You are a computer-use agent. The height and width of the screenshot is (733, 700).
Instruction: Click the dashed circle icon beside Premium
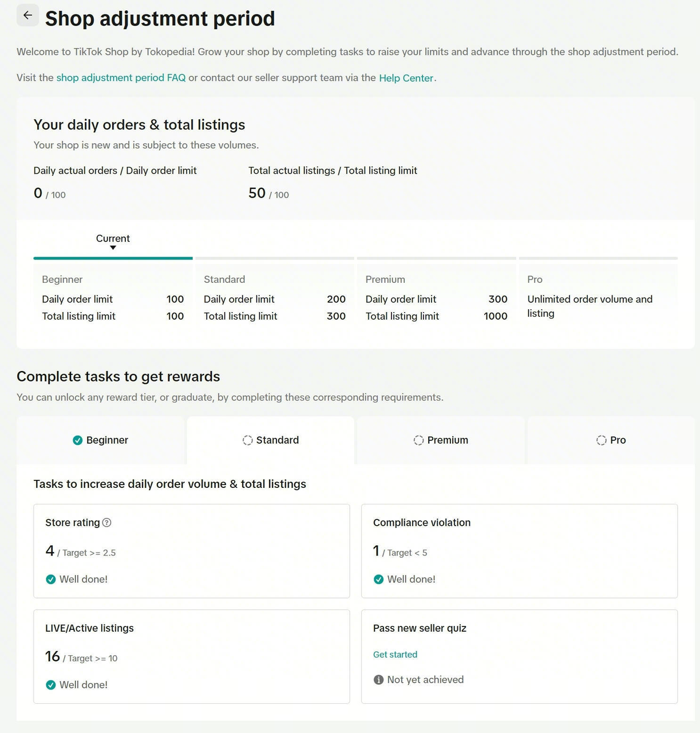[418, 440]
